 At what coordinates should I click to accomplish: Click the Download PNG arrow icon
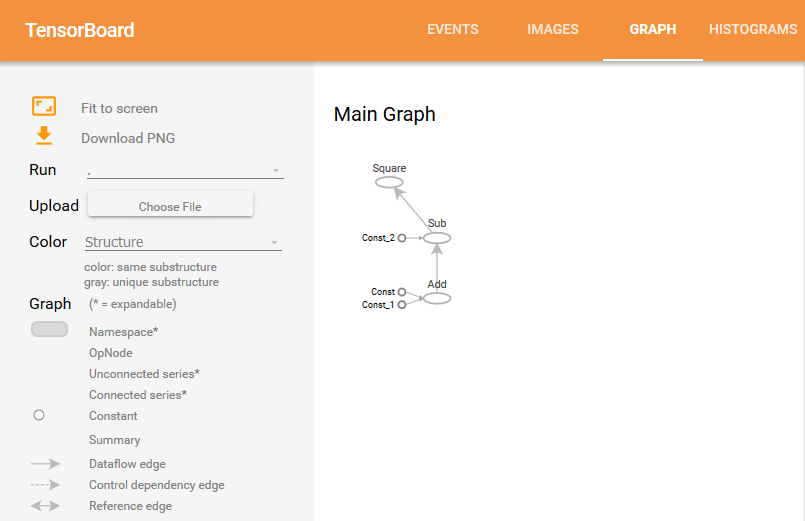[44, 136]
